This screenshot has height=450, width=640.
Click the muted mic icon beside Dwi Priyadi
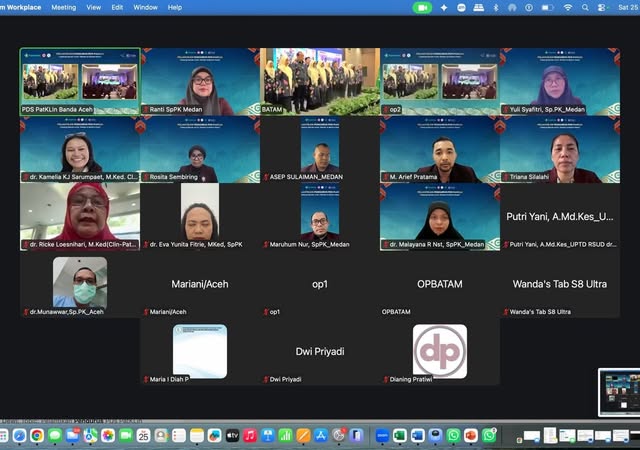click(266, 379)
